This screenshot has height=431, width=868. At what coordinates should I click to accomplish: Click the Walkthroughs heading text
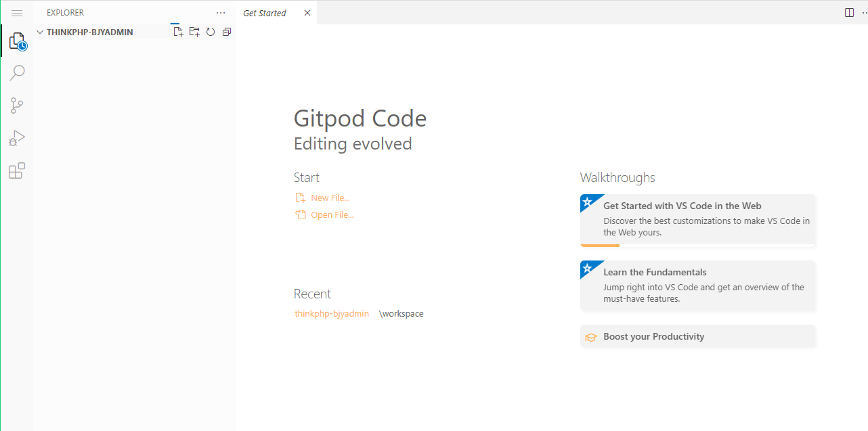click(617, 177)
